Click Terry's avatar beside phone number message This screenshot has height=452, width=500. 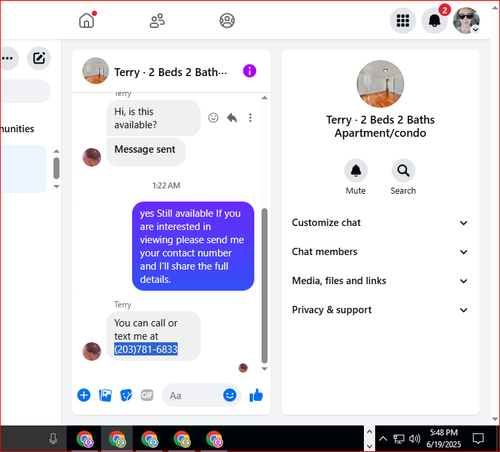(x=92, y=351)
